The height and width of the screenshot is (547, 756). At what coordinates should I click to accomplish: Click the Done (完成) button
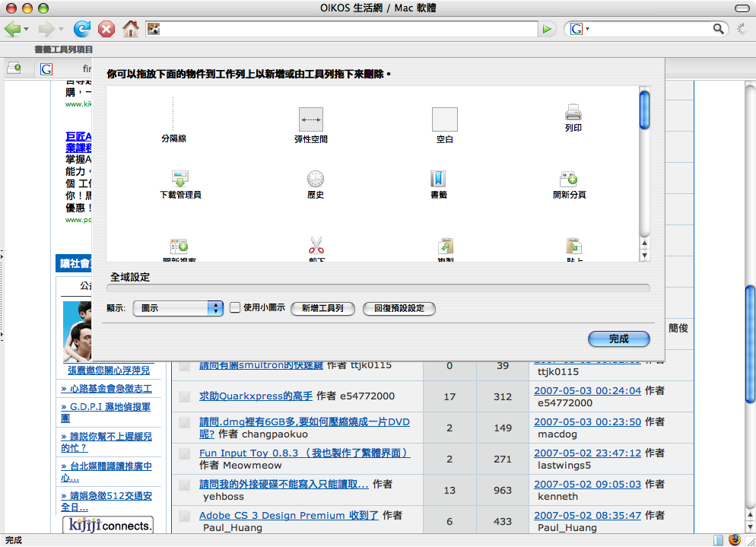pyautogui.click(x=618, y=339)
